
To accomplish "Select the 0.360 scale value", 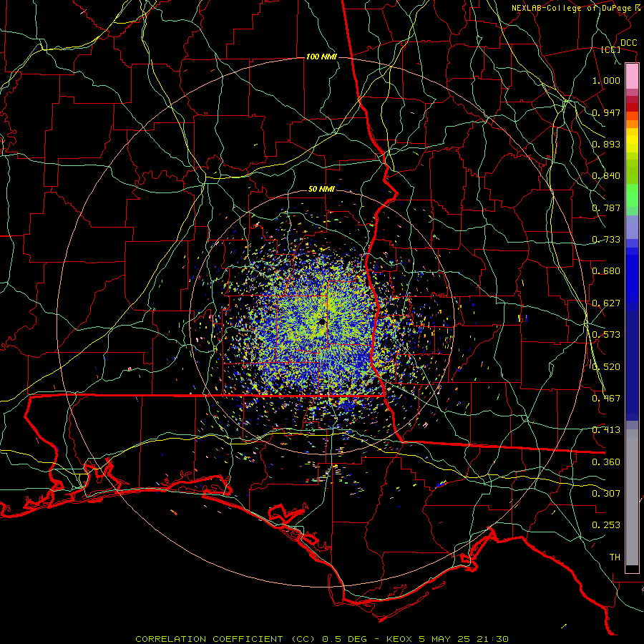I will coord(606,462).
